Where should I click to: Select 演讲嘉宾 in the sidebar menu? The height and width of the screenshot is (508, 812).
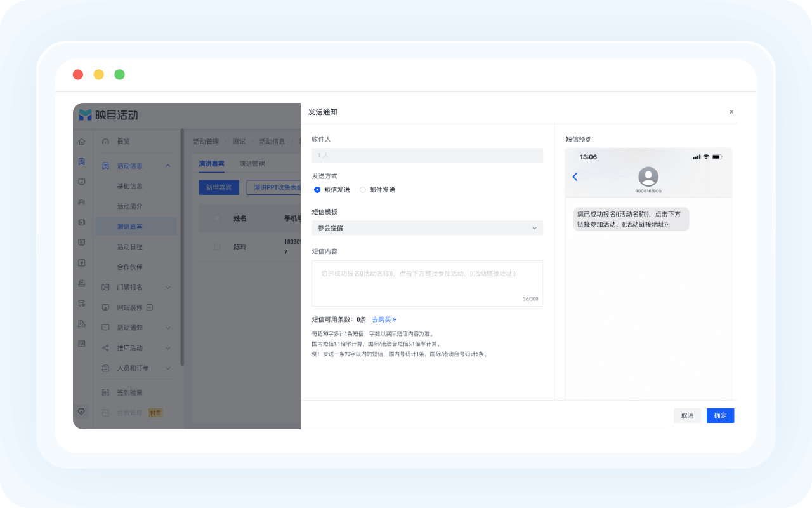coord(136,227)
